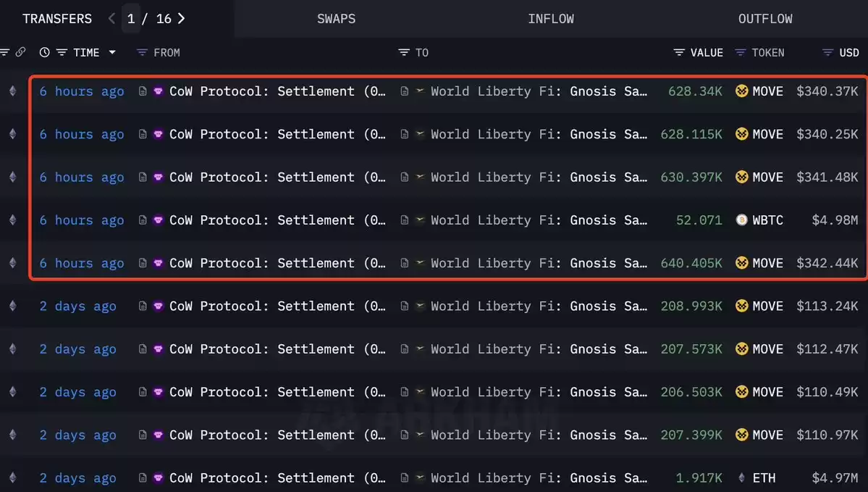Open '2 days ago' link on ETH row
This screenshot has height=492, width=868.
pos(77,478)
